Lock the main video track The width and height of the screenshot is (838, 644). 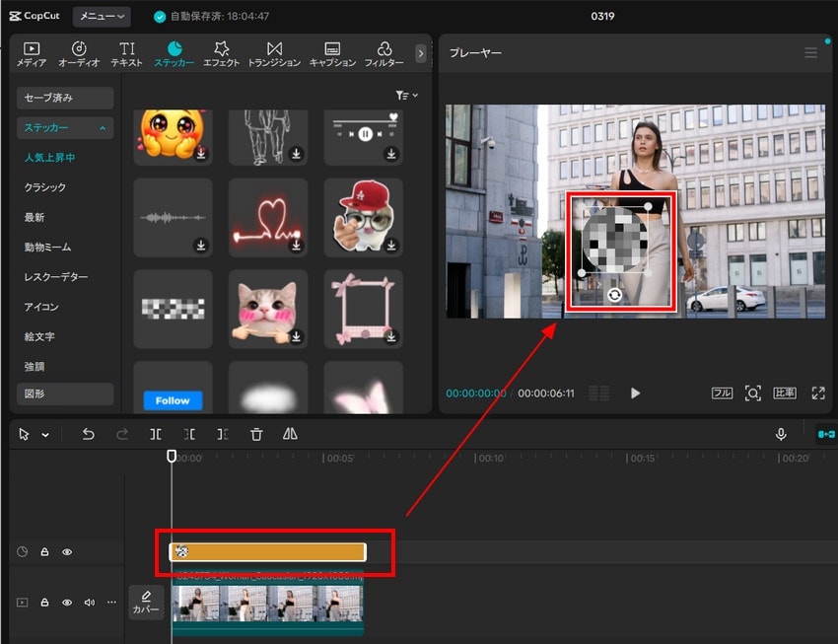[x=44, y=603]
